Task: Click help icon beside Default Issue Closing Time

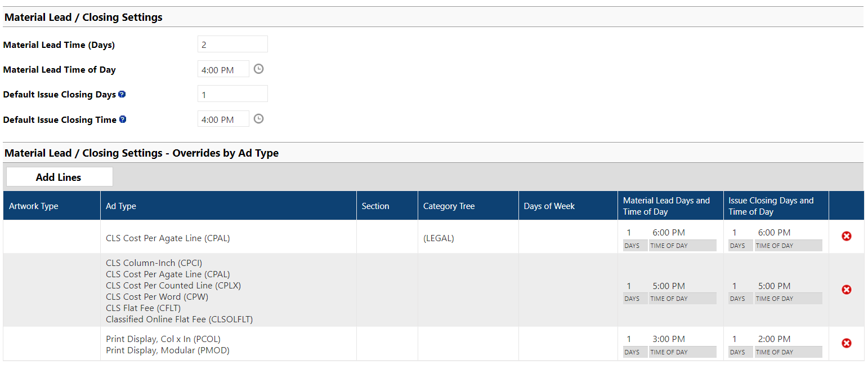Action: 123,119
